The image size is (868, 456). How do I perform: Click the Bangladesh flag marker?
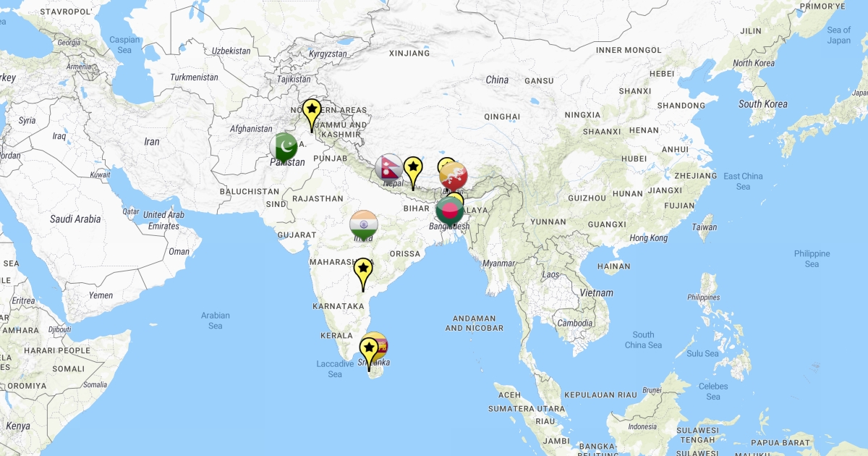[450, 211]
